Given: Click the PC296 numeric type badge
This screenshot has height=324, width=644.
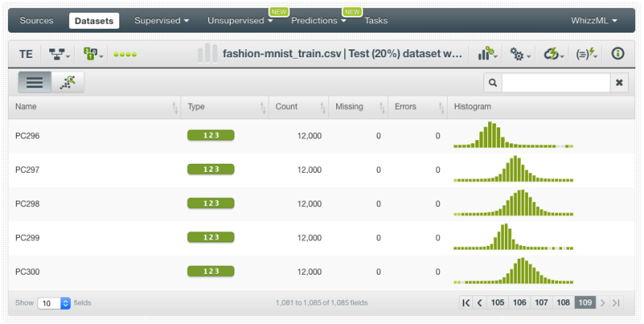Looking at the screenshot, I should pos(211,135).
